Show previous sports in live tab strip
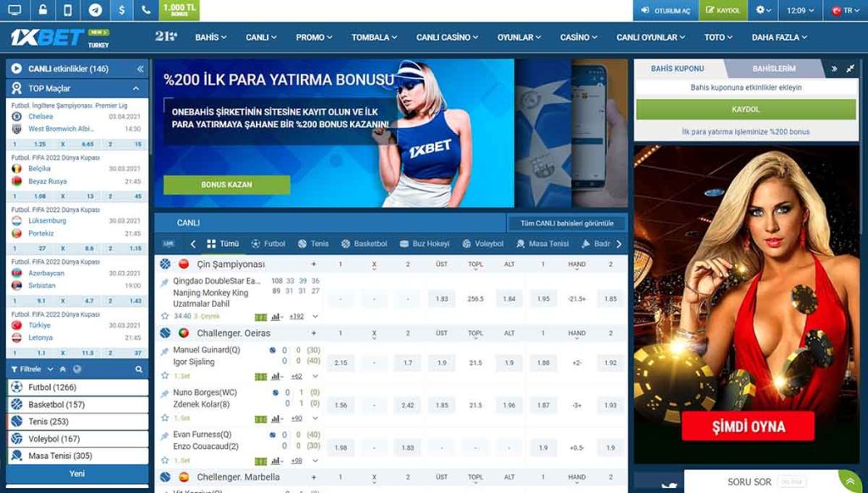Image resolution: width=868 pixels, height=493 pixels. pos(192,244)
